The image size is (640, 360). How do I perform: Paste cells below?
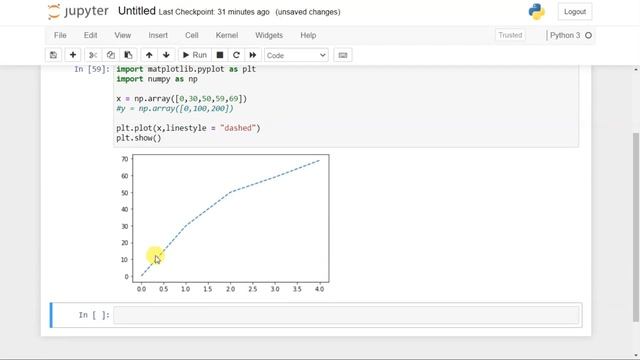[128, 55]
